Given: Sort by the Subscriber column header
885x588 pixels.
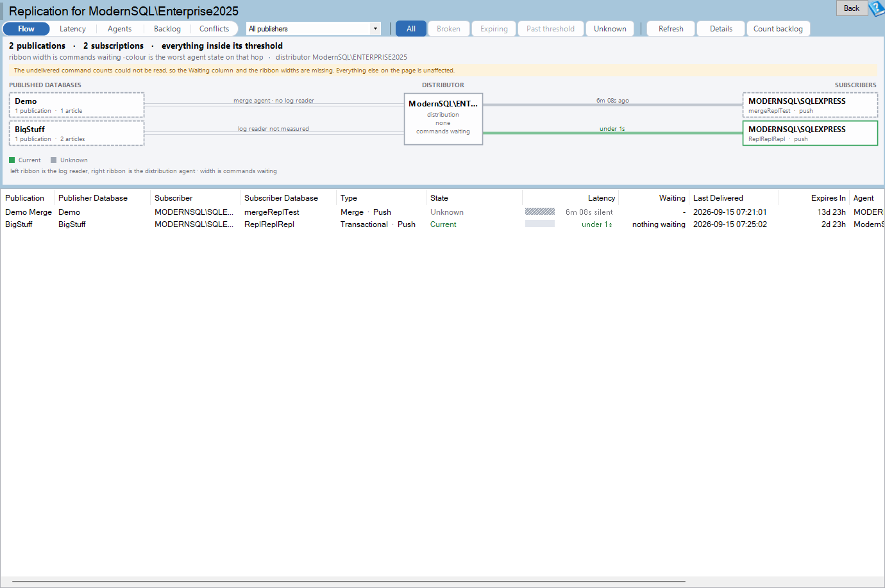Looking at the screenshot, I should (195, 198).
